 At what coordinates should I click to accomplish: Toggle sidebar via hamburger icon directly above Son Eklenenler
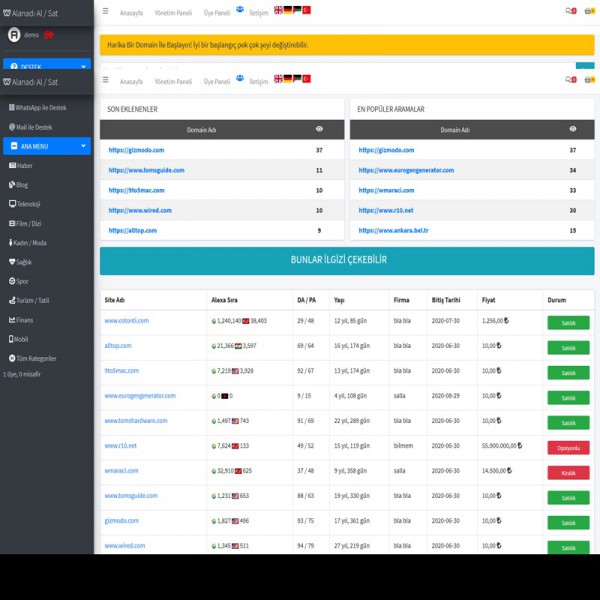pyautogui.click(x=106, y=80)
